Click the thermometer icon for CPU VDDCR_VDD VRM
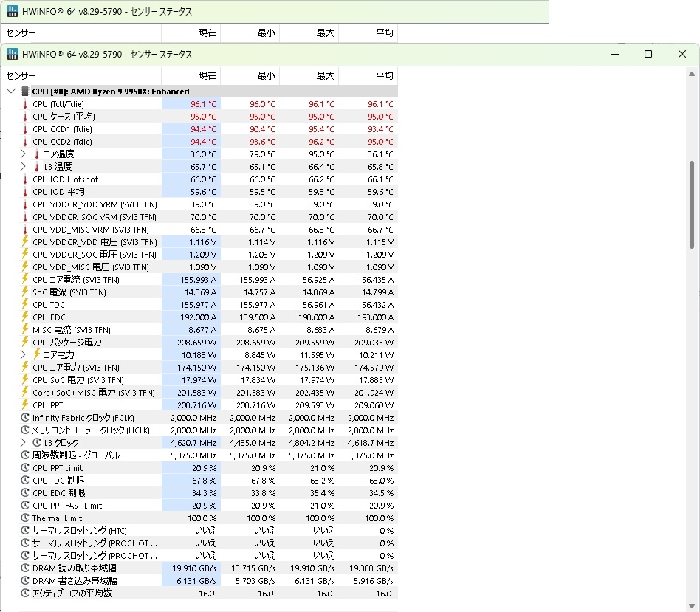This screenshot has height=612, width=700. pyautogui.click(x=25, y=204)
